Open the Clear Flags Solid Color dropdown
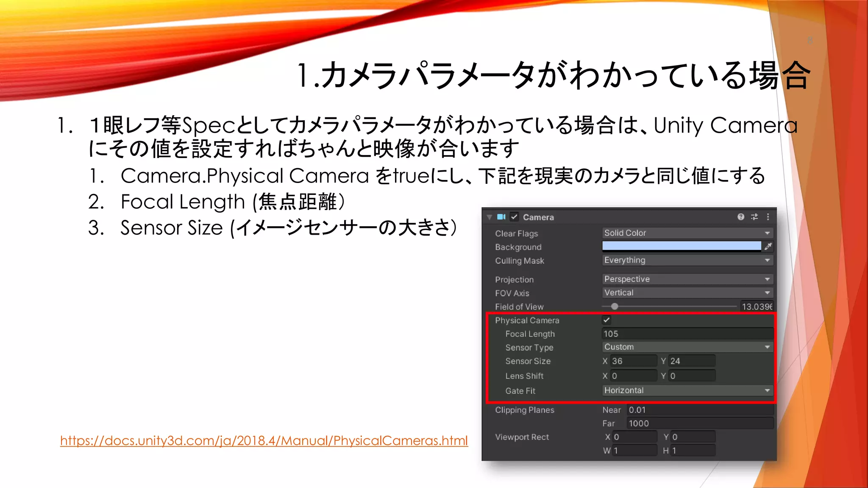The width and height of the screenshot is (868, 488). [687, 233]
